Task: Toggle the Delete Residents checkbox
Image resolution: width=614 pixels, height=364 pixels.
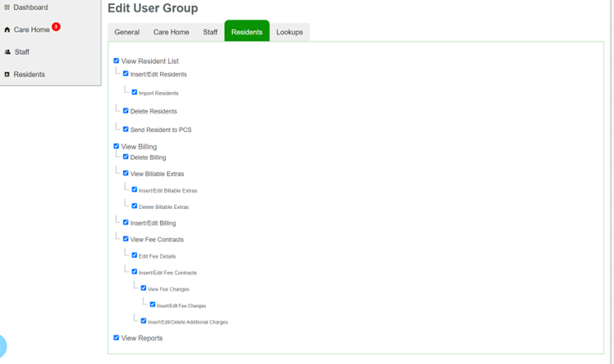Action: [126, 110]
